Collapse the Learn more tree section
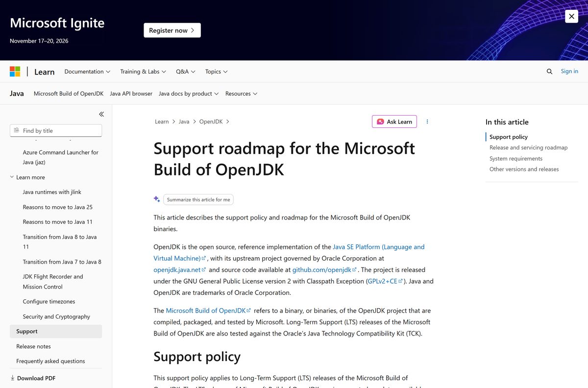The image size is (588, 388). (27, 177)
